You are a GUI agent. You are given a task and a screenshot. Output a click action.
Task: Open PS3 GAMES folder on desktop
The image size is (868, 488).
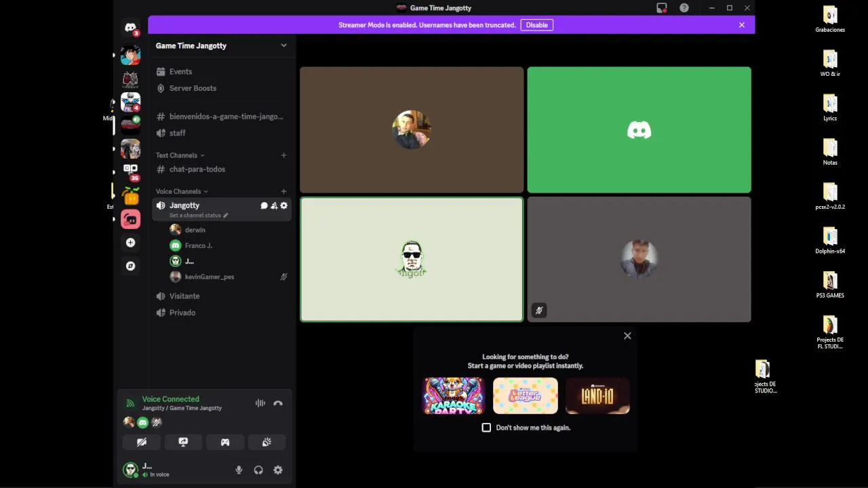click(x=830, y=285)
